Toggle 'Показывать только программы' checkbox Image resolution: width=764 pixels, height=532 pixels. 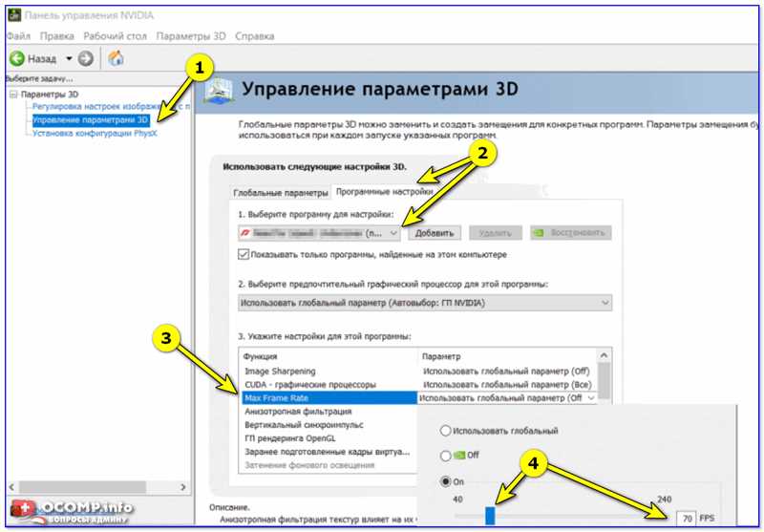244,255
